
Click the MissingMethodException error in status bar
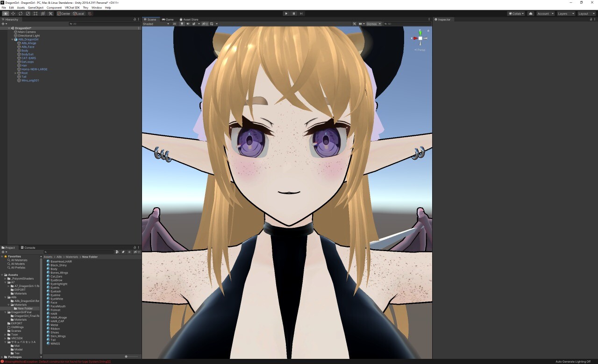tap(56, 361)
